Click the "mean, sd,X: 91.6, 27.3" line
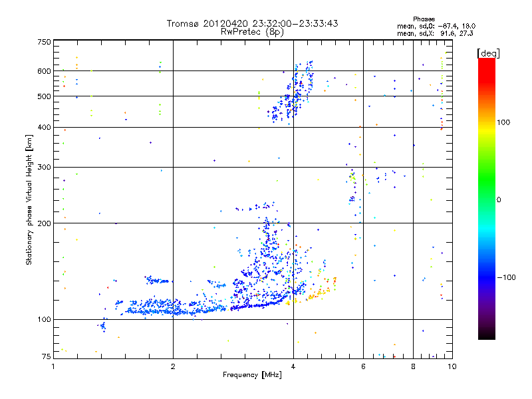The image size is (532, 399). point(435,33)
